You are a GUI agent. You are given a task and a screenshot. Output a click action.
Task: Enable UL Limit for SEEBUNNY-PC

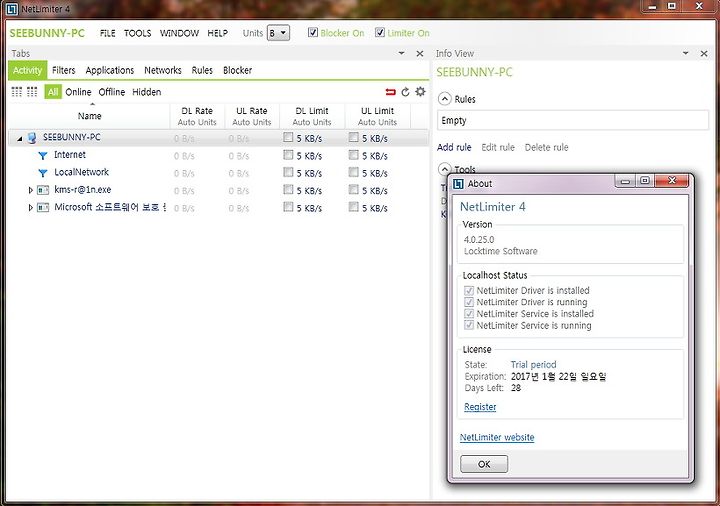tap(354, 137)
